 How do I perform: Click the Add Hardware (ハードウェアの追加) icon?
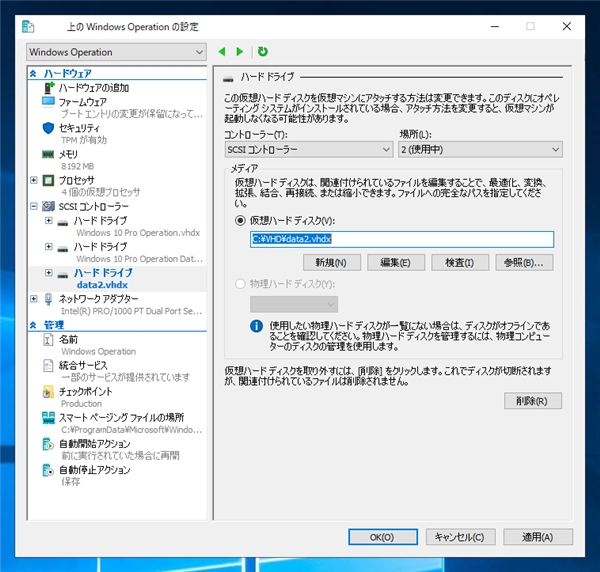[x=49, y=88]
